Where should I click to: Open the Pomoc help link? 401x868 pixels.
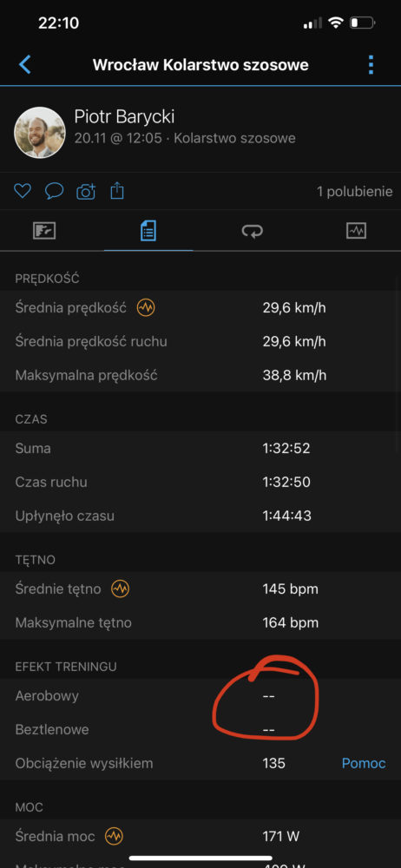tap(364, 763)
